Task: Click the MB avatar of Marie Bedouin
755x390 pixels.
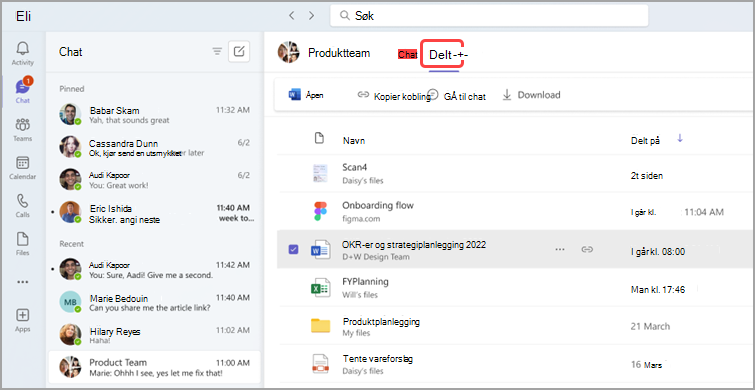Action: [70, 302]
